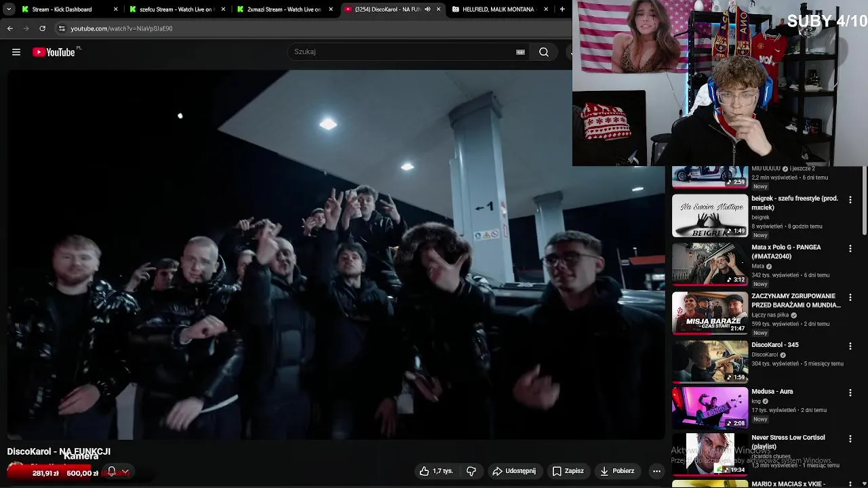Download the video with Pobierz button
Image resolution: width=868 pixels, height=488 pixels.
617,471
